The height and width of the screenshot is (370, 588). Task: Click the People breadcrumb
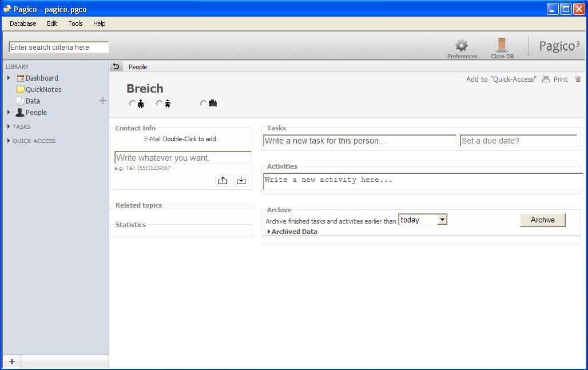pyautogui.click(x=138, y=67)
